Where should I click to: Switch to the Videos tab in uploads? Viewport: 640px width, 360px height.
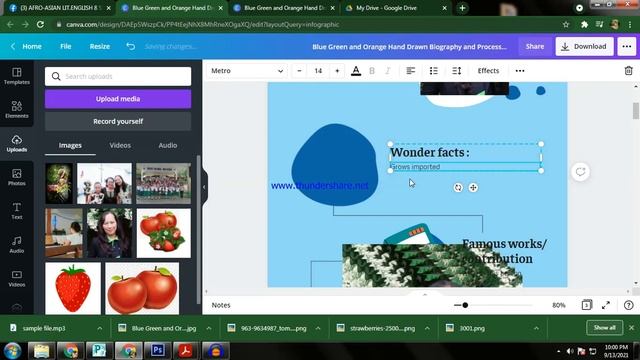coord(120,145)
